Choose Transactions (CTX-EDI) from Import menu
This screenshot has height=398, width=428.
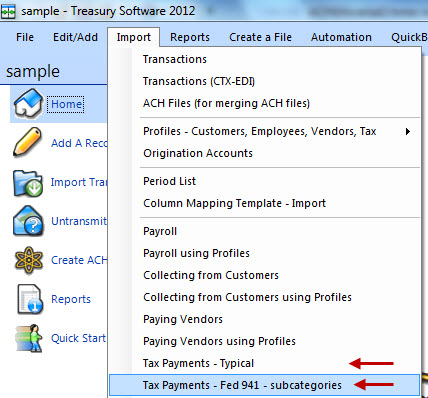pos(199,81)
